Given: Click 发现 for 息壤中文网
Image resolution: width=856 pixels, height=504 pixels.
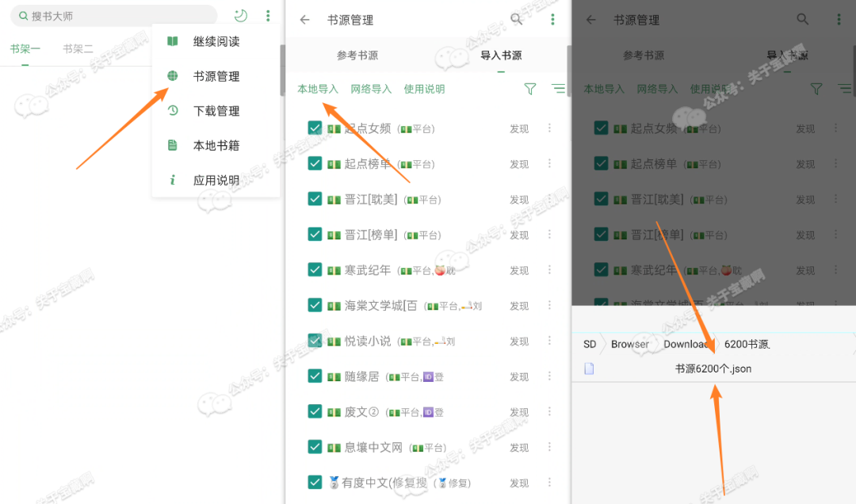Looking at the screenshot, I should point(519,448).
